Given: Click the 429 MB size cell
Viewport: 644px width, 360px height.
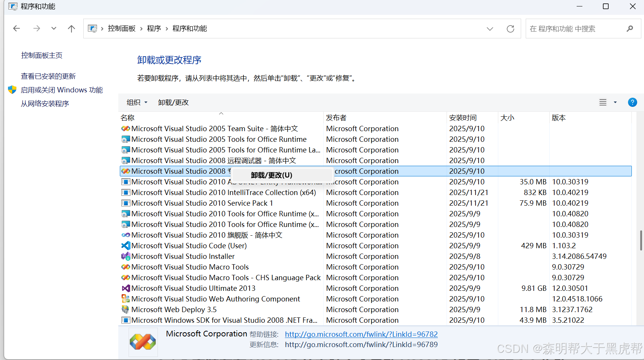Looking at the screenshot, I should click(534, 246).
